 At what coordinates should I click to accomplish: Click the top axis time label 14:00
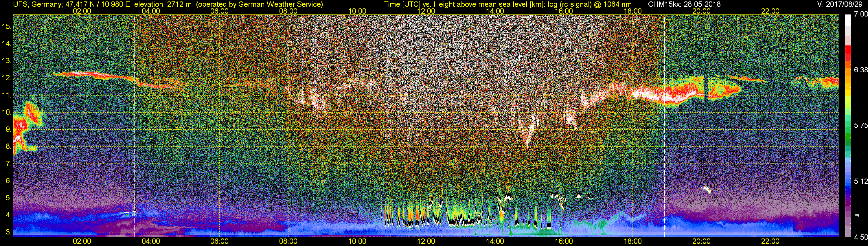[495, 11]
